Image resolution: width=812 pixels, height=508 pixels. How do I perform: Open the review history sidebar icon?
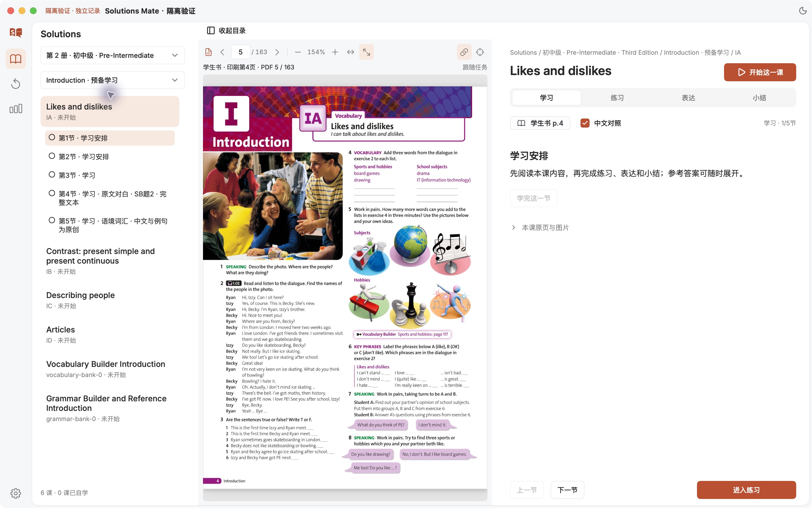[16, 84]
